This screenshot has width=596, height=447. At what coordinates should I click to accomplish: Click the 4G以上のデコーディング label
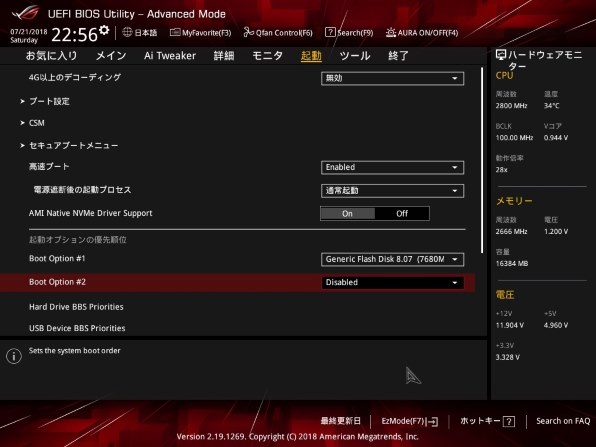tap(75, 78)
